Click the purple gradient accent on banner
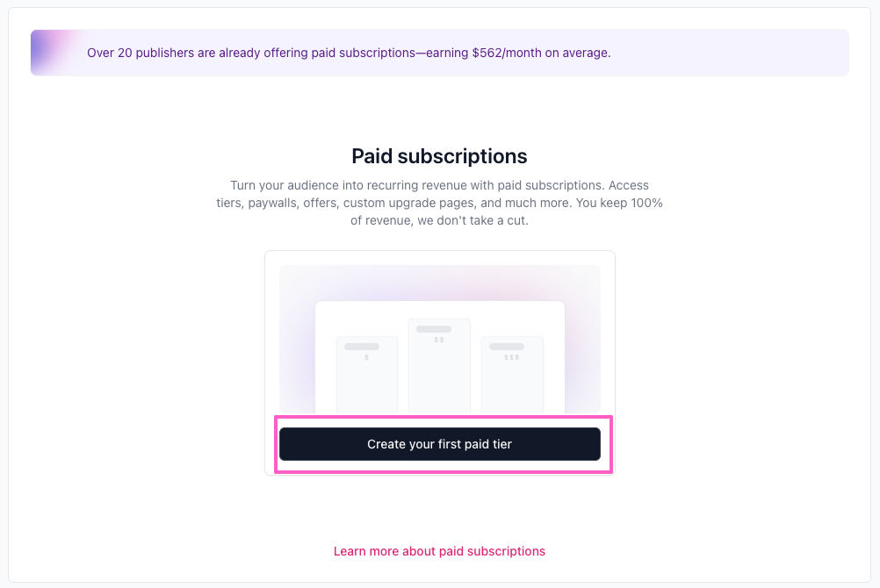The width and height of the screenshot is (880, 588). [x=54, y=53]
